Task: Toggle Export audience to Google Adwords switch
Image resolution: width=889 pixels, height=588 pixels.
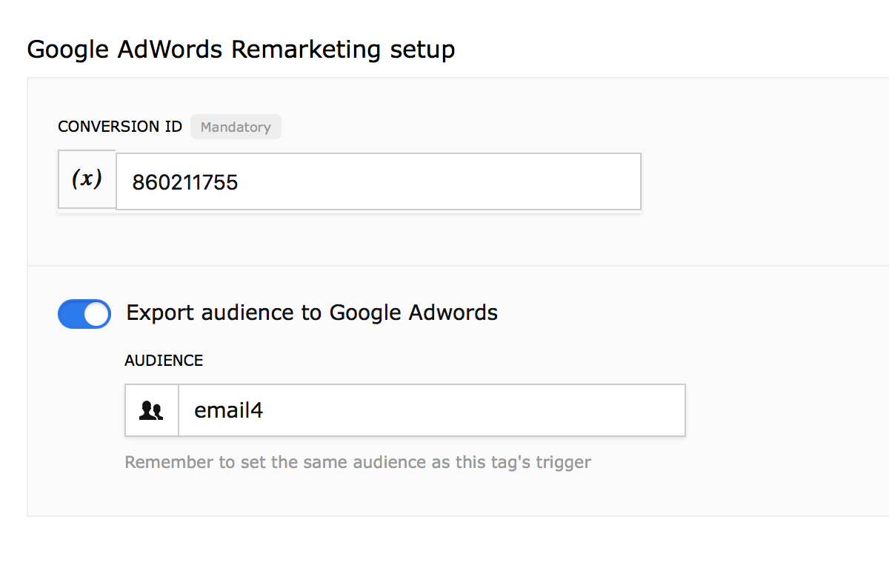Action: 84,314
